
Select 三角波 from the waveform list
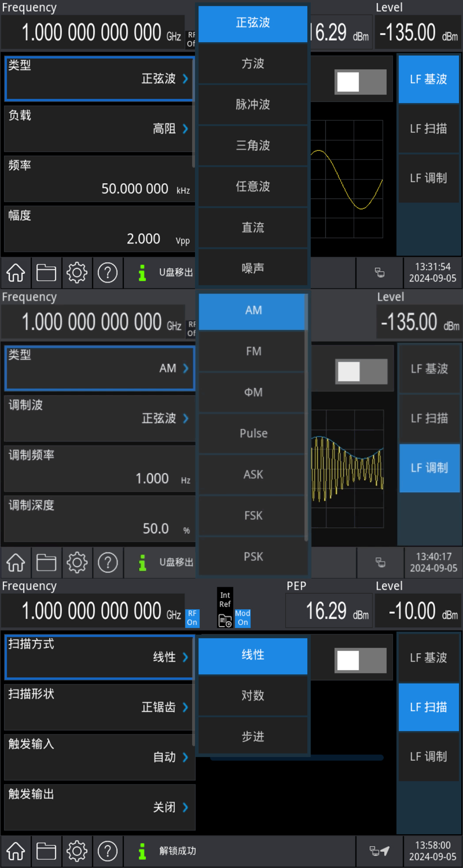click(x=253, y=145)
